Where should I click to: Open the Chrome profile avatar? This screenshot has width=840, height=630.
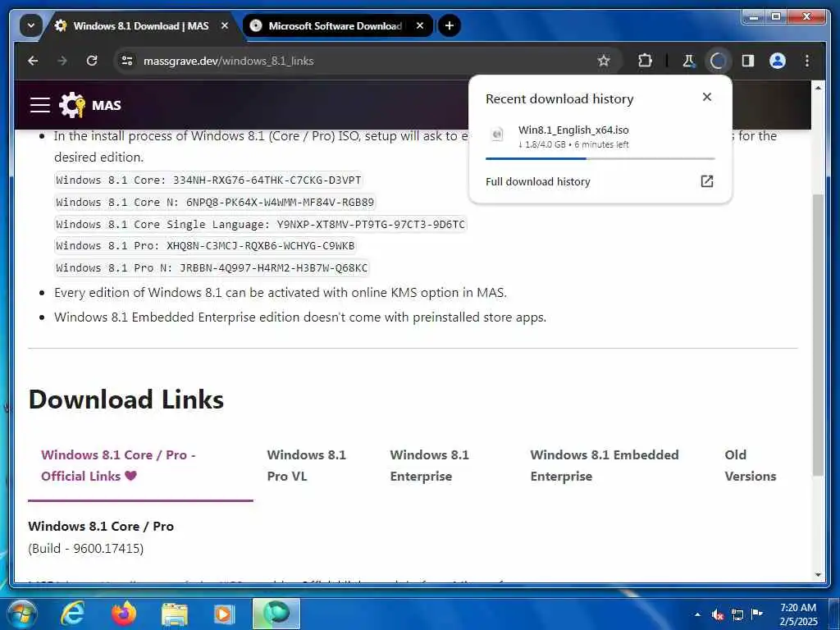point(778,61)
